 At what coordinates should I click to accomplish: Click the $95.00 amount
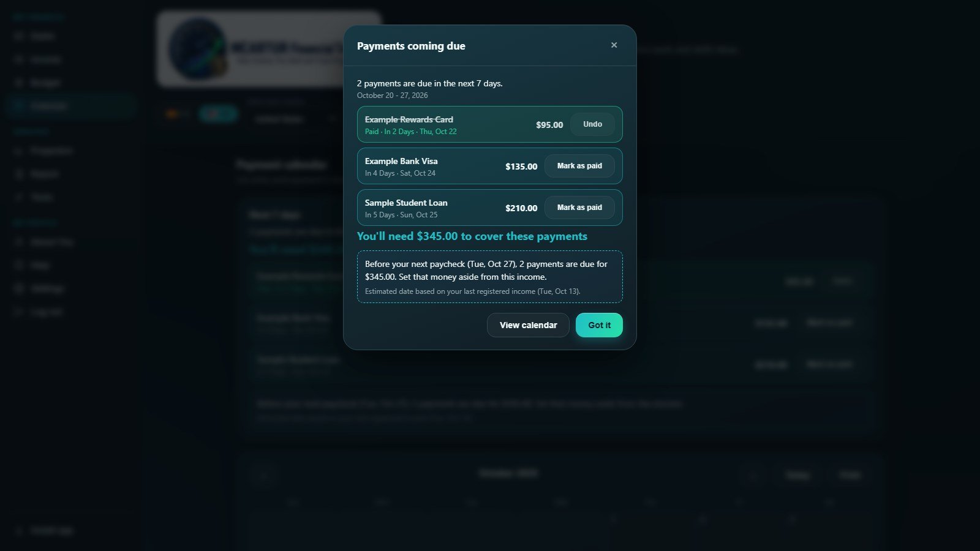(x=549, y=125)
